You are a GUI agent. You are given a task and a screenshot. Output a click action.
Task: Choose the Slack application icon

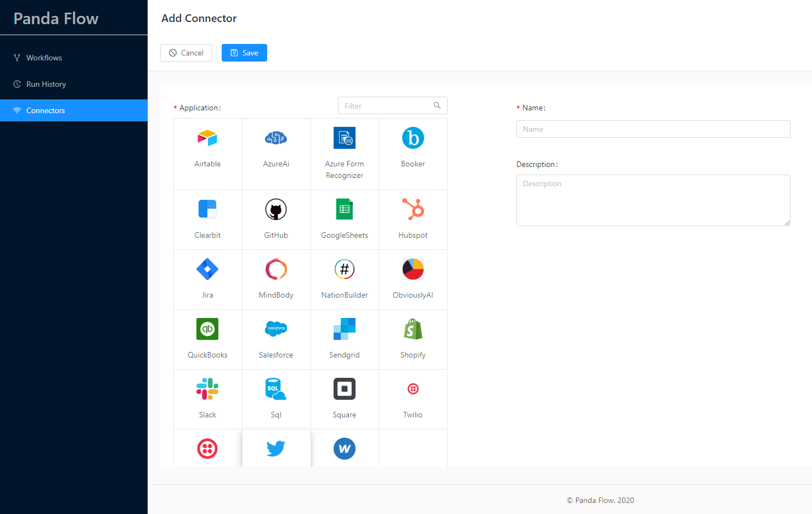(207, 389)
